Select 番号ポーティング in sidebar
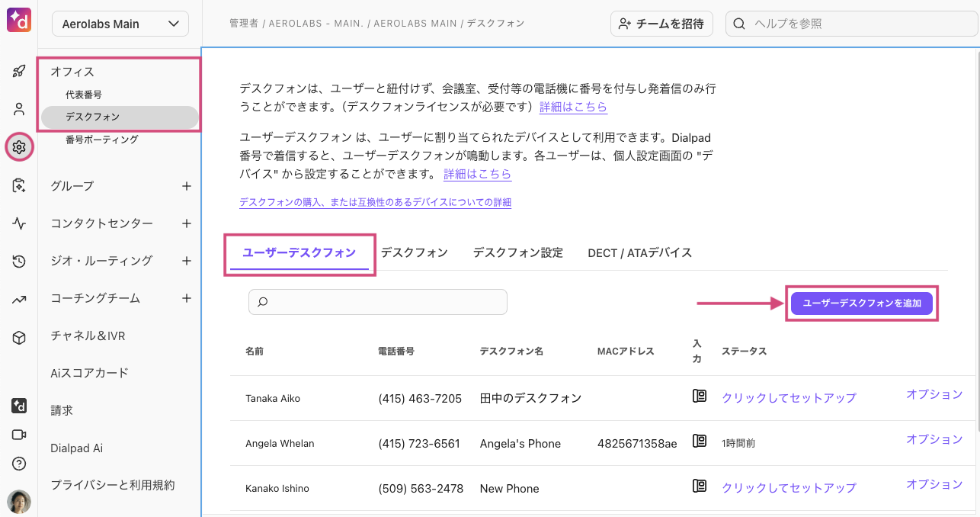980x517 pixels. [102, 140]
